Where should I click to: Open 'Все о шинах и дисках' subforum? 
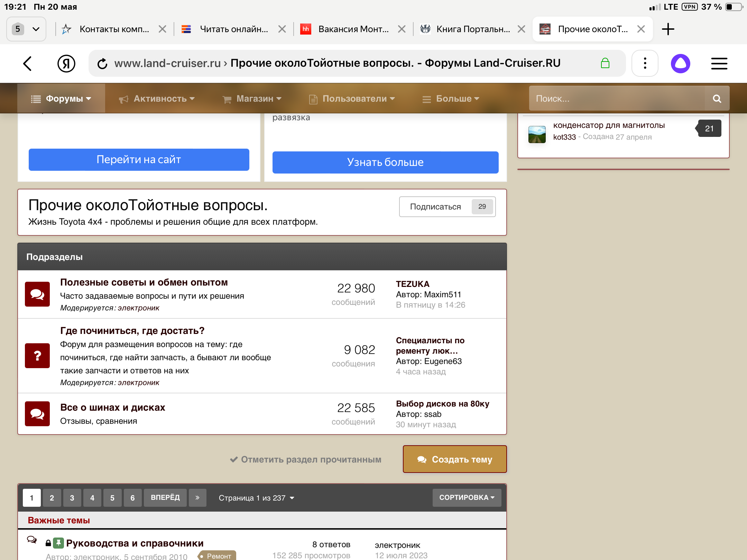coord(112,407)
